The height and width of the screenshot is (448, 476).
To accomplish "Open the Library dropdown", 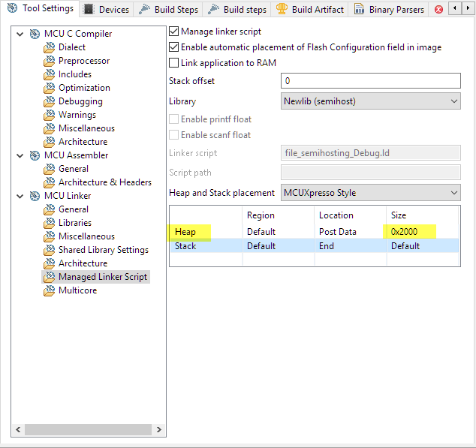I will click(370, 101).
